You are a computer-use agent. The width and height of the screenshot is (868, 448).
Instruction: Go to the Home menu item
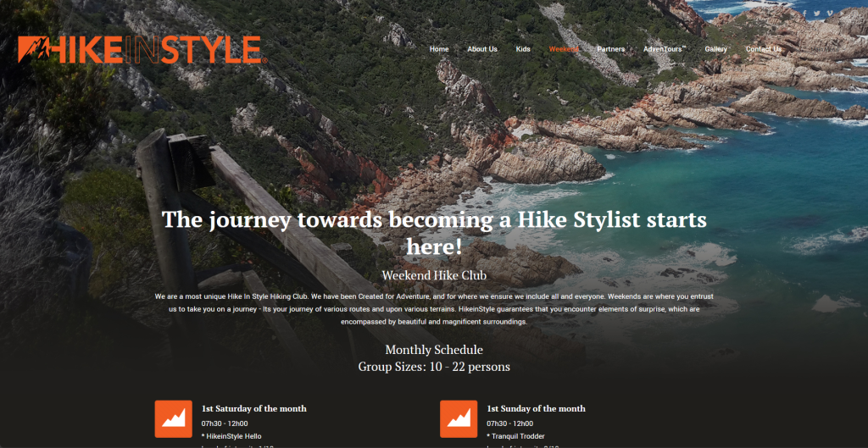439,49
